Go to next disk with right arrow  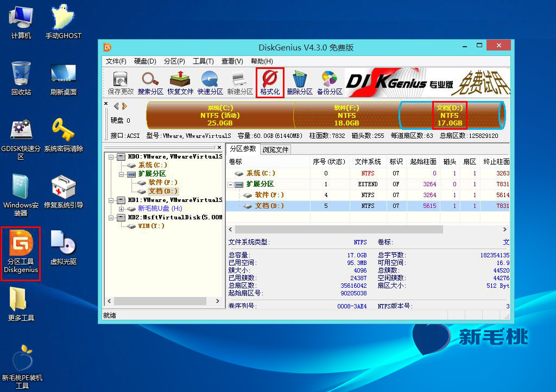[124, 106]
